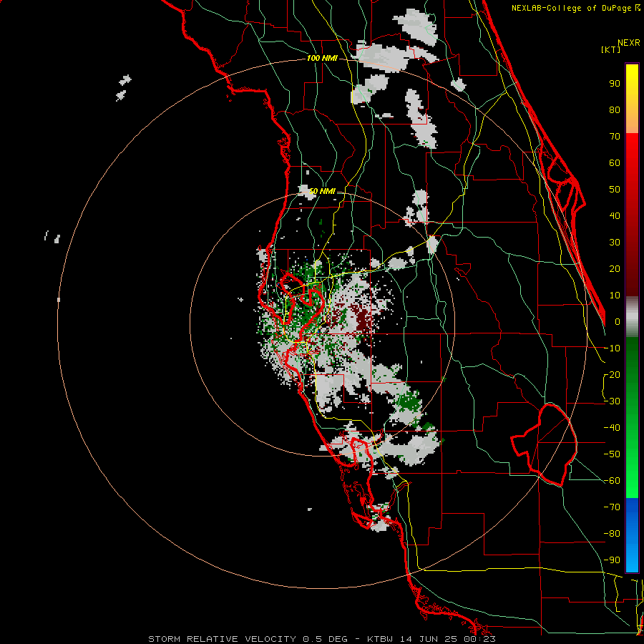The height and width of the screenshot is (644, 644).
Task: Click the 30 value on the velocity scale
Action: coord(615,243)
